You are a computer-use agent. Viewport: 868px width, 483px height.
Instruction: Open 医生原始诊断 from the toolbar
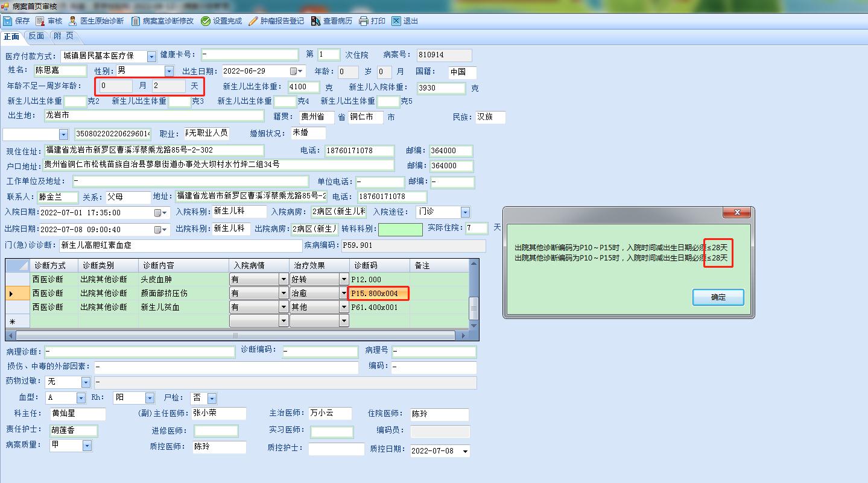click(73, 21)
